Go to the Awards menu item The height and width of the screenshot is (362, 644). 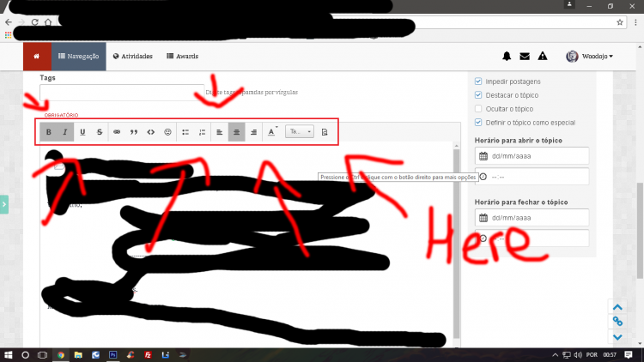pos(182,57)
